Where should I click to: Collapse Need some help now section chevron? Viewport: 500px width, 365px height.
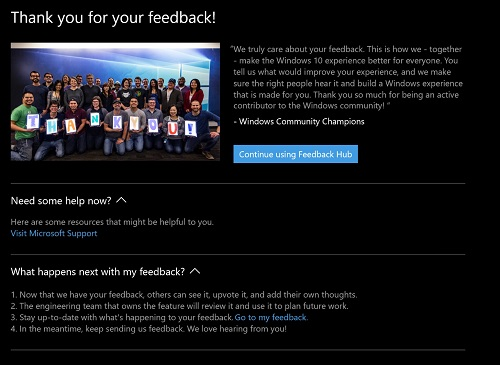pyautogui.click(x=121, y=200)
